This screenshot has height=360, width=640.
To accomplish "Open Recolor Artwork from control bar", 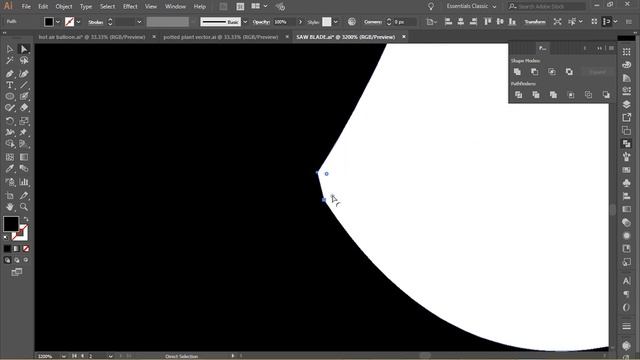I will click(x=351, y=22).
